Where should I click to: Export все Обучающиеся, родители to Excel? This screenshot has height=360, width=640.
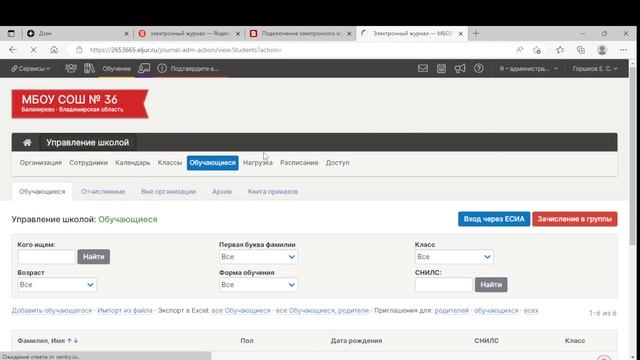click(322, 310)
